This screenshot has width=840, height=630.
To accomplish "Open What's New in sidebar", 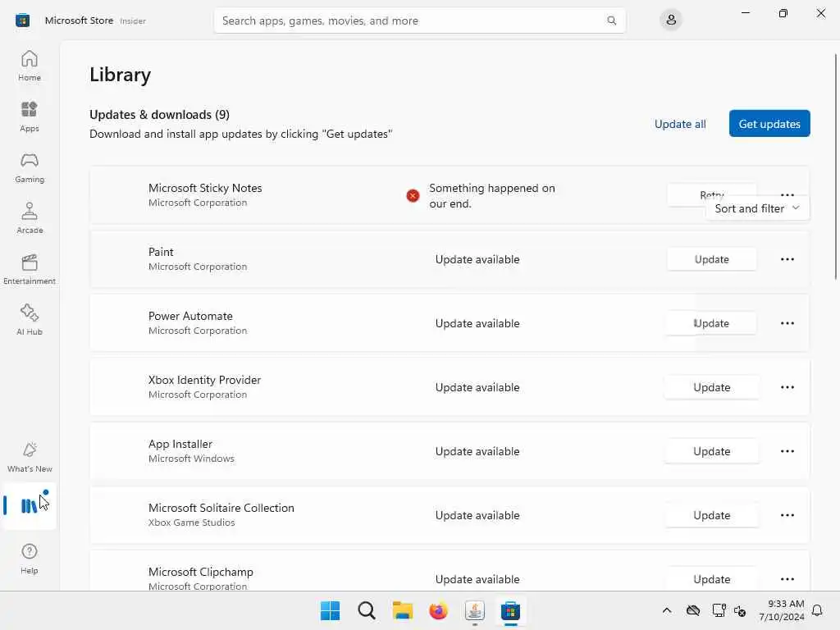I will (30, 458).
